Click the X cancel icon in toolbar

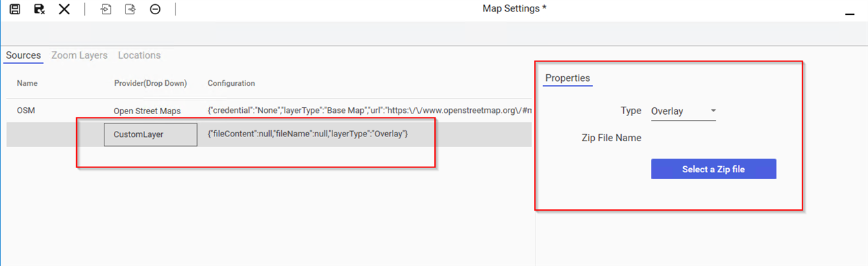(x=64, y=9)
